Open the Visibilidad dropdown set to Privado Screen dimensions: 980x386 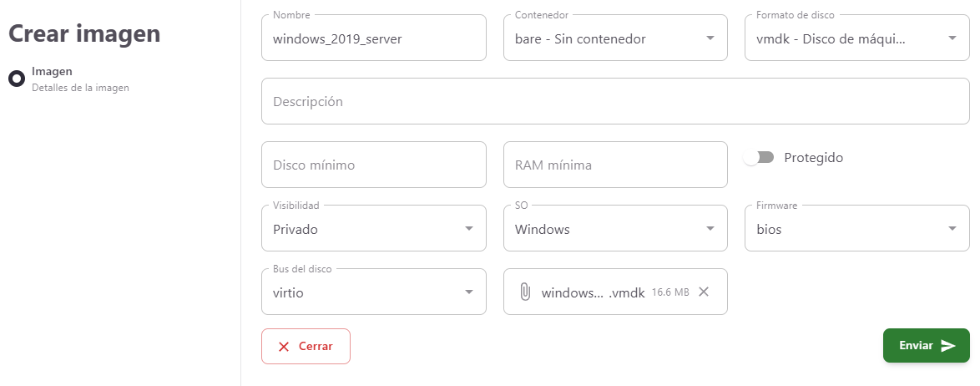pos(374,228)
